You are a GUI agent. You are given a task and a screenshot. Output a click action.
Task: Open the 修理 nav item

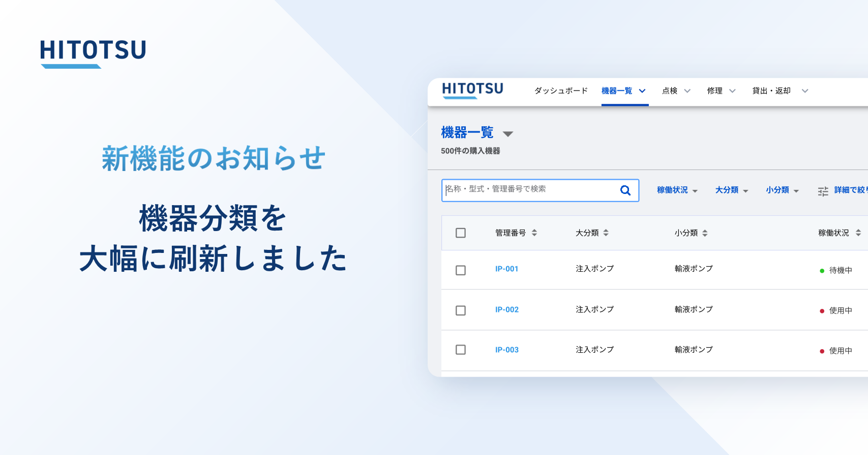coord(714,91)
